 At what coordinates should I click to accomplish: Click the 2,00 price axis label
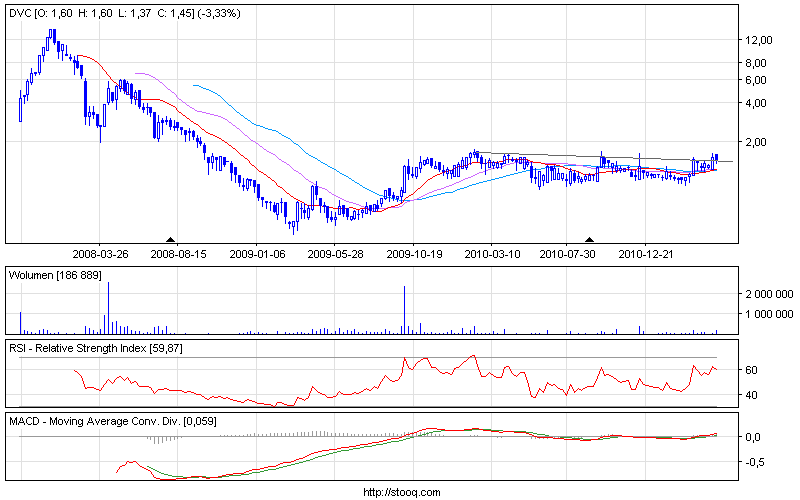coord(760,142)
